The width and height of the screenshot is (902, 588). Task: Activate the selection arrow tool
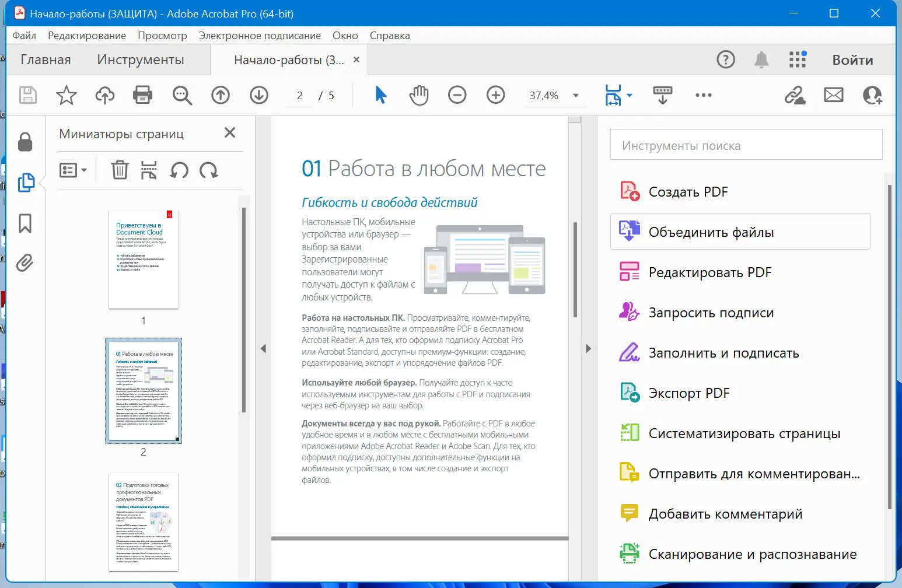coord(381,95)
